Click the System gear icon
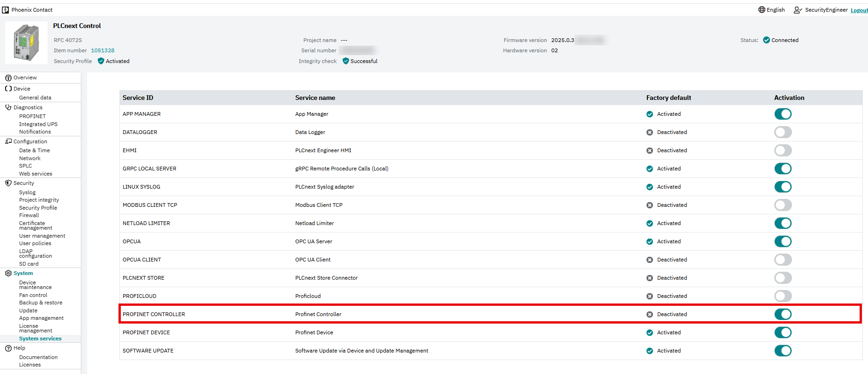Screen dimensions: 868x374 tap(8, 273)
